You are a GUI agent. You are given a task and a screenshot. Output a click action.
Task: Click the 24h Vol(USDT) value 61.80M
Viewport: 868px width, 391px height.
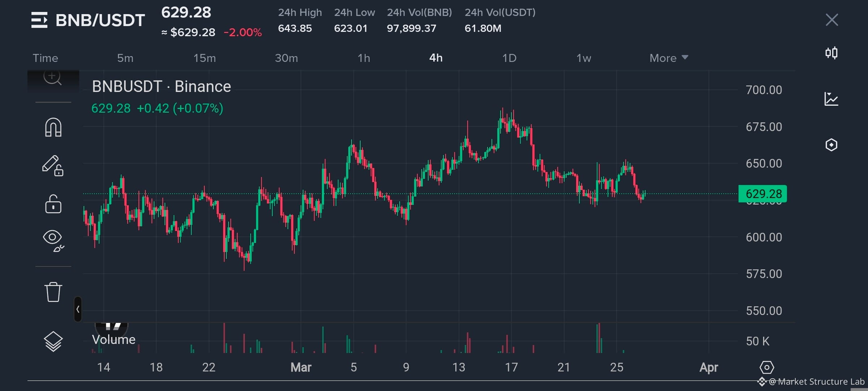(x=483, y=28)
